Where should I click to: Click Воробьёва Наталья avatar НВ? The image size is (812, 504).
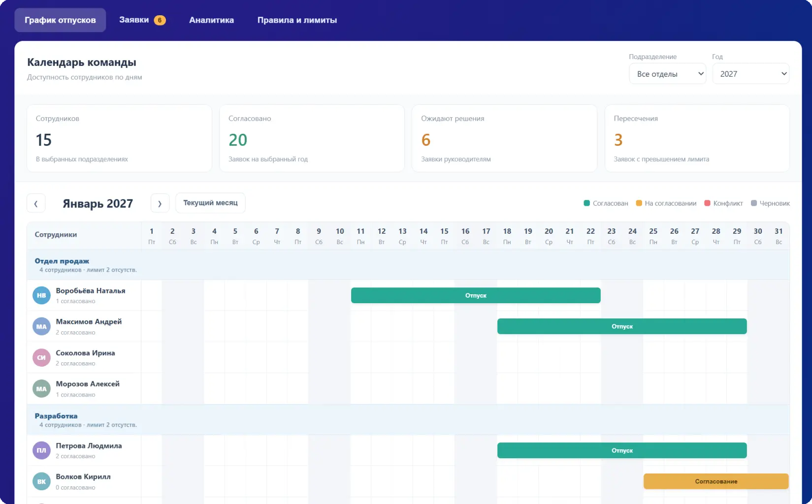pos(41,295)
